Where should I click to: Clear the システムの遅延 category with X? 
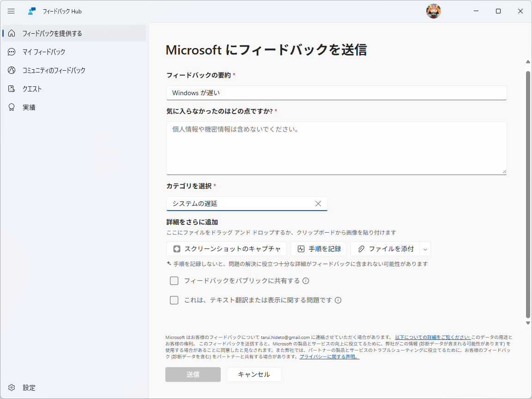point(318,204)
